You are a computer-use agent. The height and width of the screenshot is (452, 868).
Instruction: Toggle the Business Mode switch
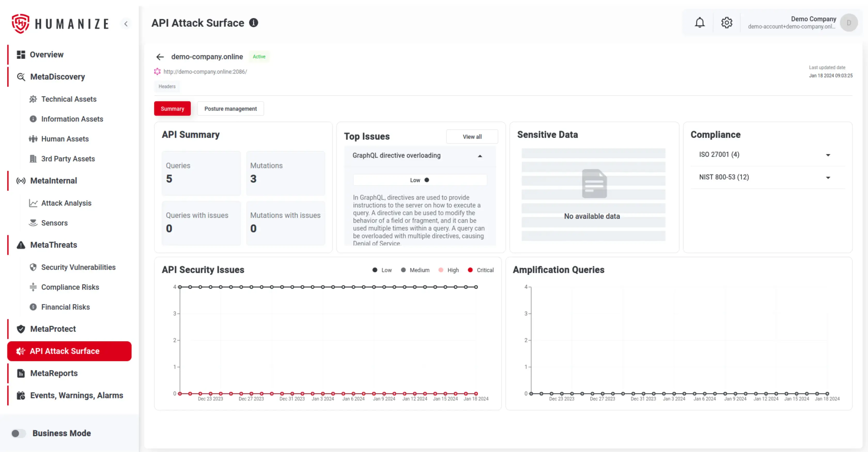18,433
